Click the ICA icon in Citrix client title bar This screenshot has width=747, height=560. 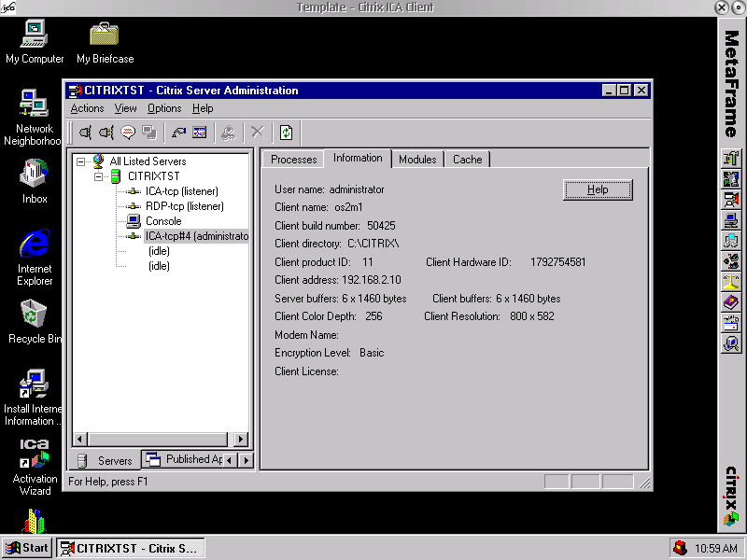(x=8, y=7)
